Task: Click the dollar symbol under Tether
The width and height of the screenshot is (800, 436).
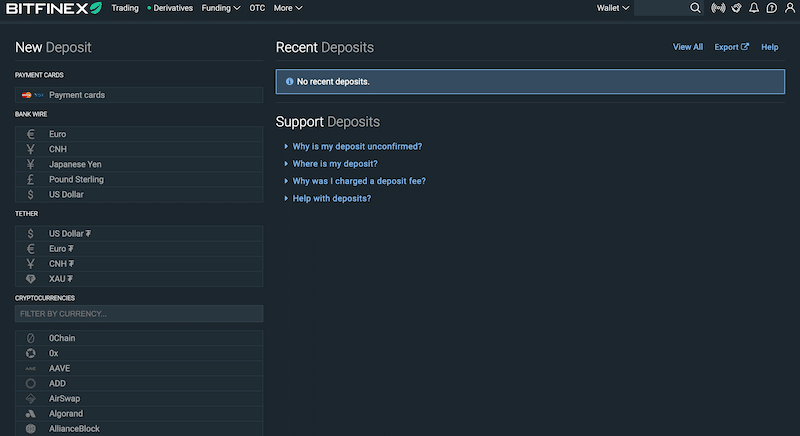Action: pos(31,234)
